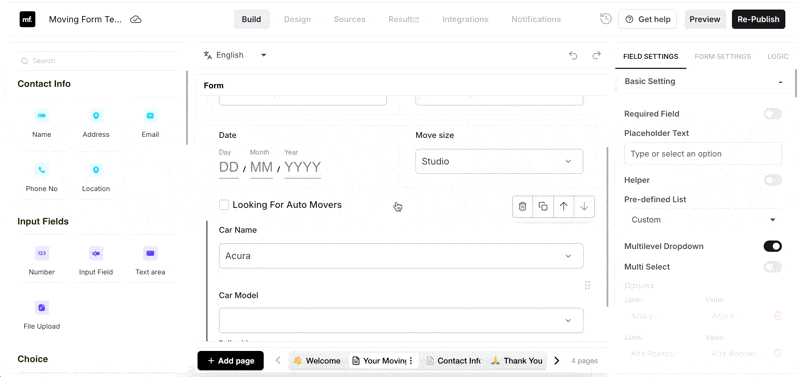The width and height of the screenshot is (800, 377).
Task: Select the Field Settings tab
Action: [651, 57]
